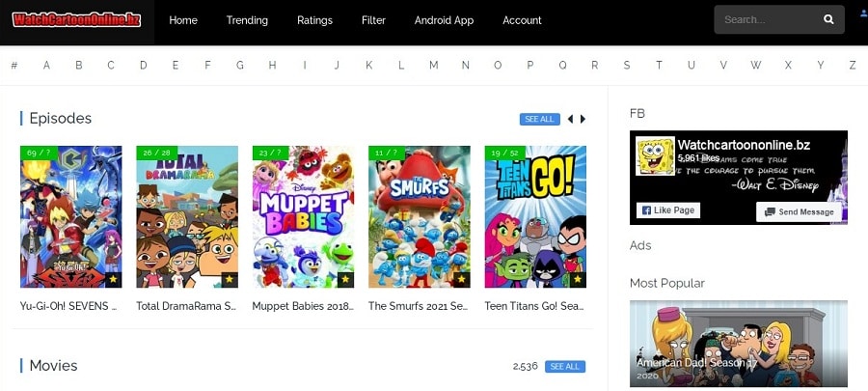Filter titles by letter A
This screenshot has height=391, width=868.
pyautogui.click(x=46, y=66)
